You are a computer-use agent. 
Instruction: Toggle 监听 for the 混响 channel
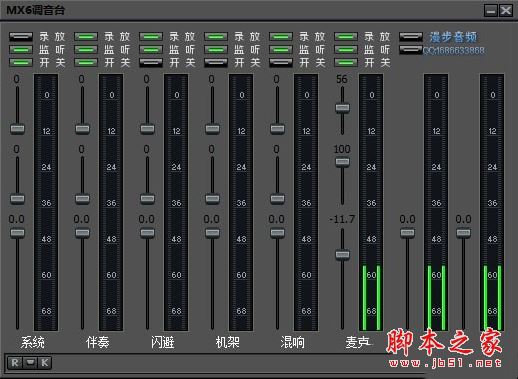(281, 50)
